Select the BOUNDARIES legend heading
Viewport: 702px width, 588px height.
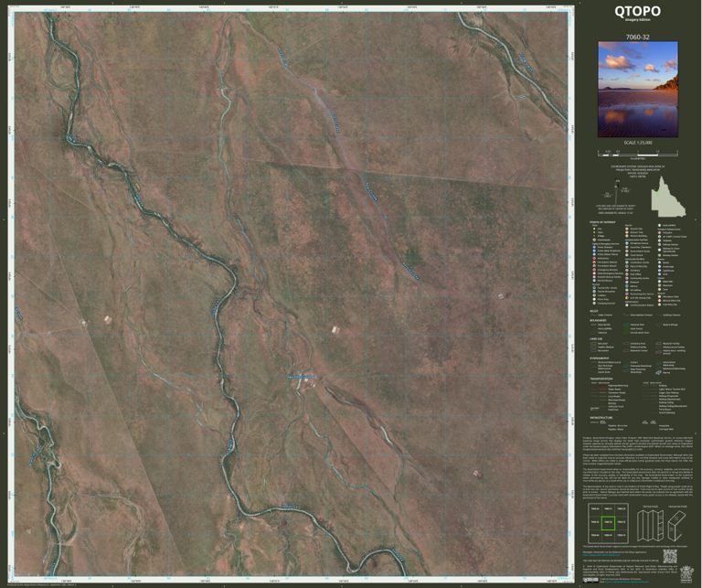click(x=597, y=321)
